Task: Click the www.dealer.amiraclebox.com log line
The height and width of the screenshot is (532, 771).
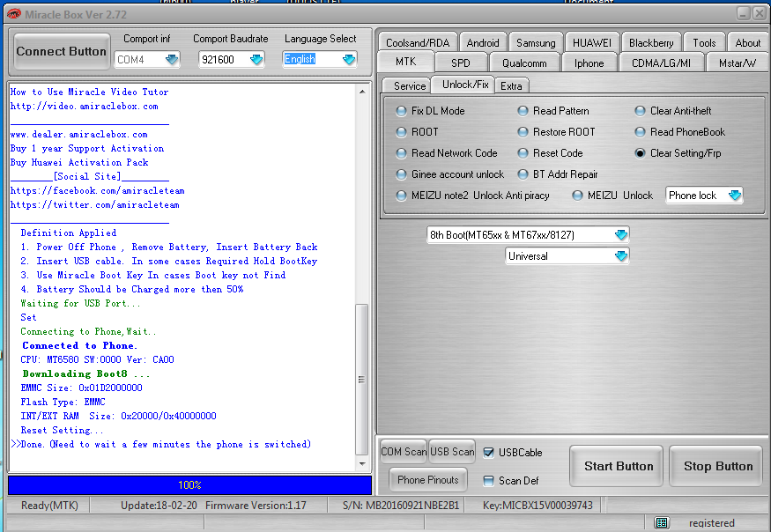Action: click(78, 134)
